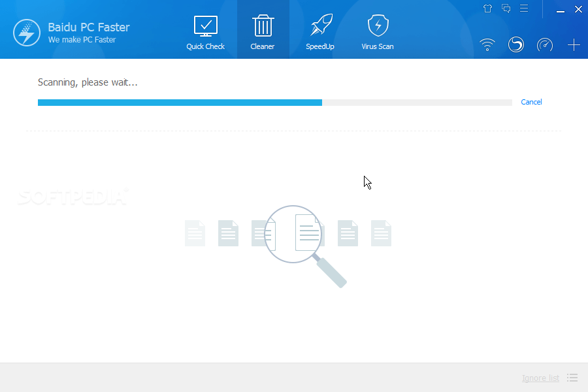Open the Ignore list link

click(540, 378)
